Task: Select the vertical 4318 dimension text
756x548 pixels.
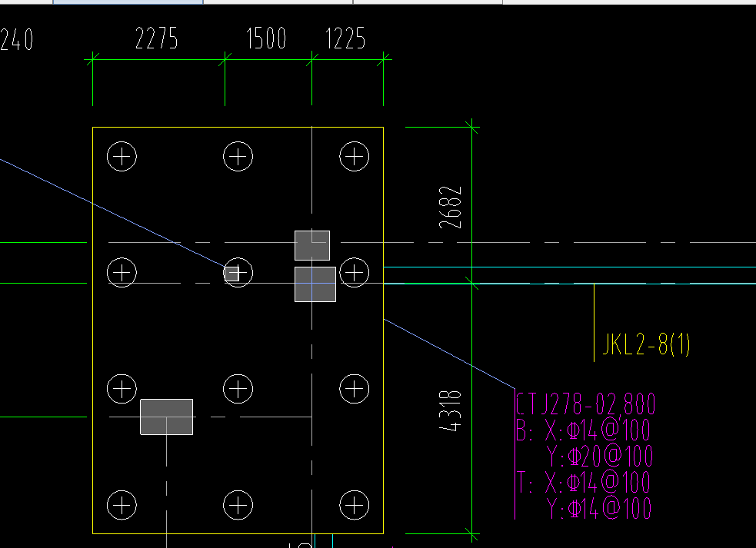Action: (x=451, y=411)
